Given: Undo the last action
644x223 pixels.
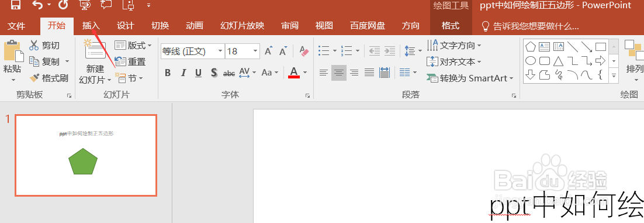Looking at the screenshot, I should tap(38, 5).
